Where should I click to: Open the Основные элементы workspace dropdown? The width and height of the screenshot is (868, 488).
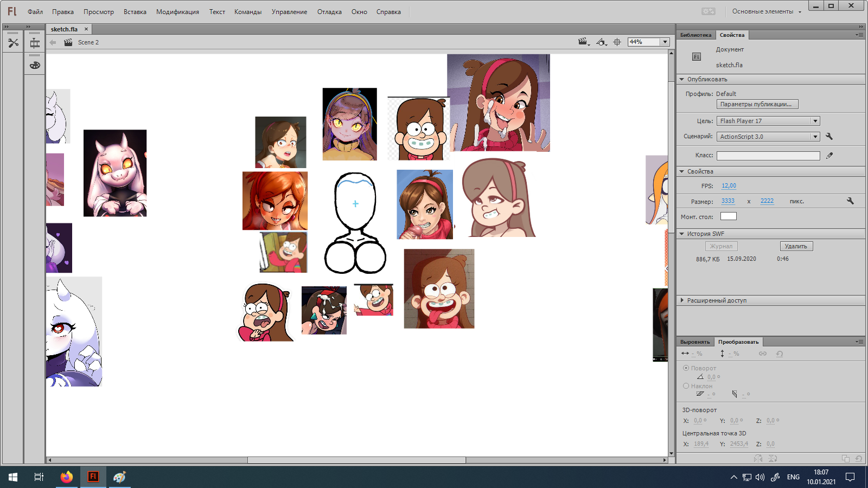[x=767, y=11]
